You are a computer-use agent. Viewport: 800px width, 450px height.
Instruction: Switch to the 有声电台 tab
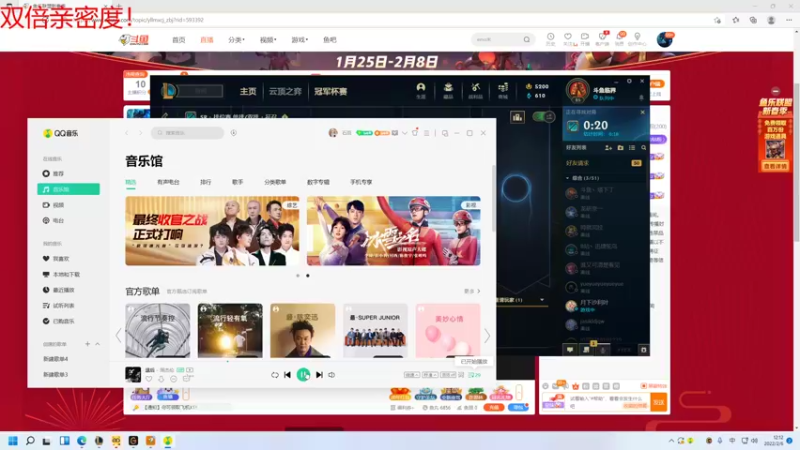click(168, 182)
